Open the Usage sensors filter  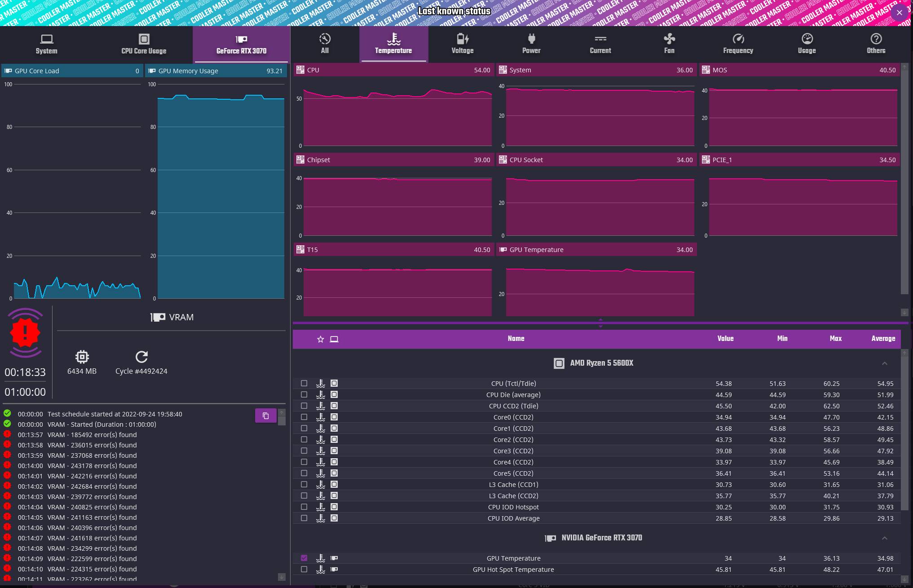807,44
